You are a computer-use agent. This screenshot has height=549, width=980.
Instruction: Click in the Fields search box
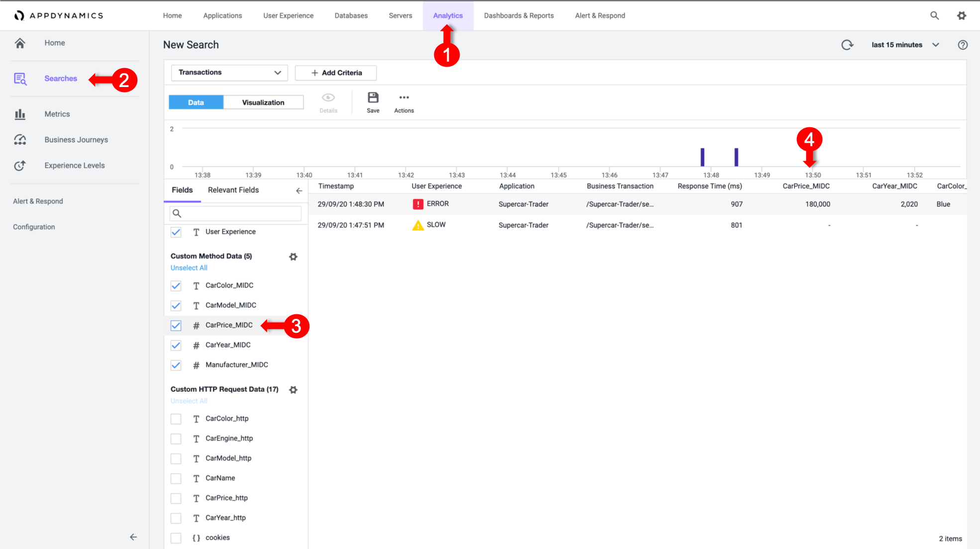pyautogui.click(x=235, y=213)
